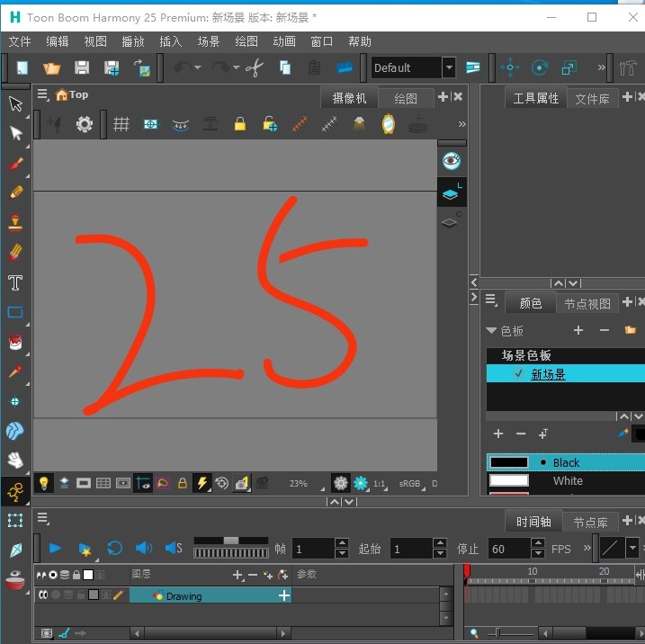645x644 pixels.
Task: Open the 文件 menu
Action: (20, 41)
